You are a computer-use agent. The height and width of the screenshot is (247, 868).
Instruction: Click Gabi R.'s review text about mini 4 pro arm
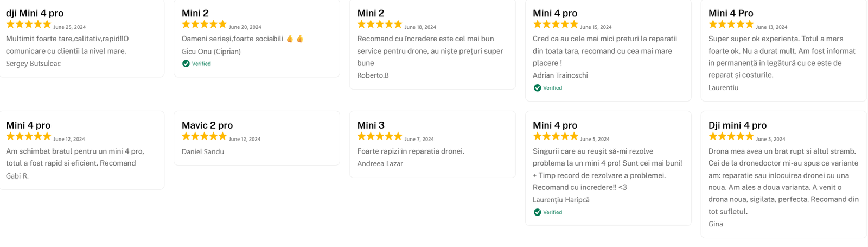[75, 157]
